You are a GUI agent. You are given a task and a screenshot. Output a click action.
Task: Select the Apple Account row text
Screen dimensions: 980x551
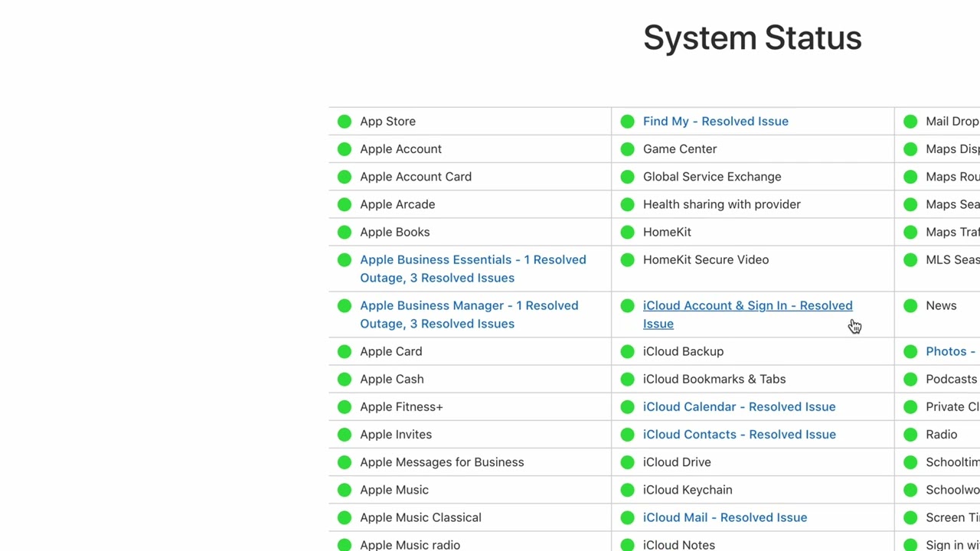click(x=401, y=148)
